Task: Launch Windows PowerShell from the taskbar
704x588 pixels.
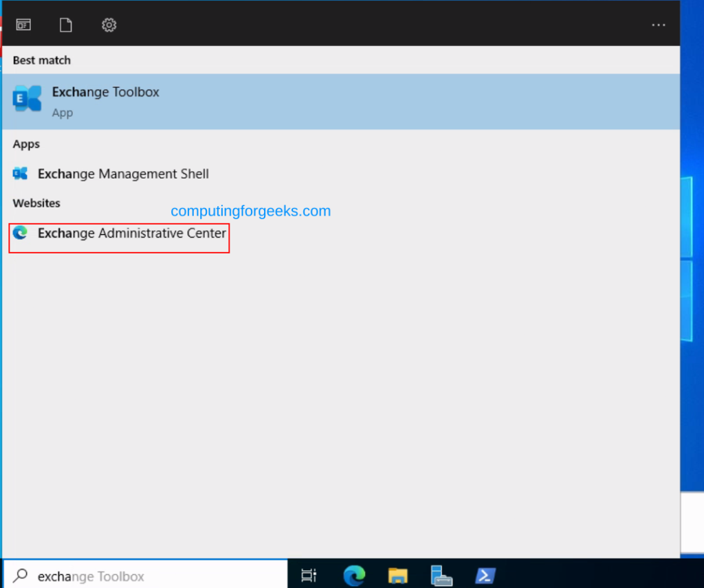Action: 485,576
